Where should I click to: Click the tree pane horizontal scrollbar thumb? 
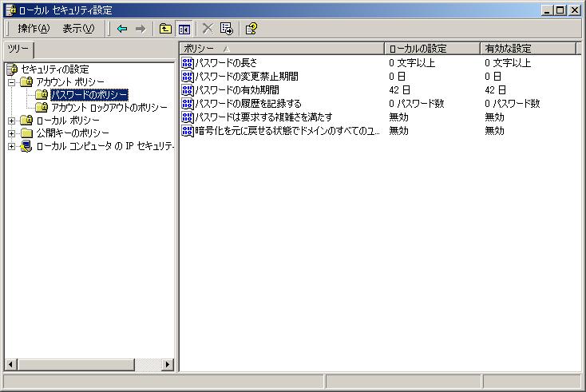point(76,364)
